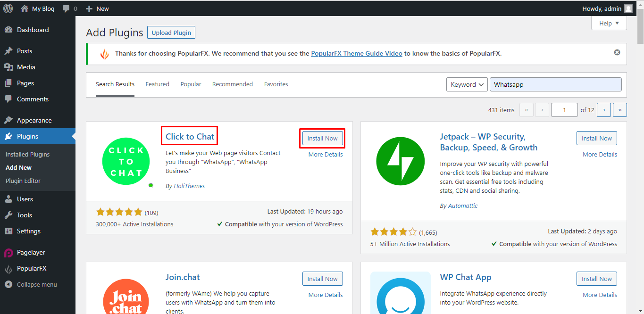Open the Plugin Editor submenu item
The height and width of the screenshot is (314, 644).
point(23,181)
